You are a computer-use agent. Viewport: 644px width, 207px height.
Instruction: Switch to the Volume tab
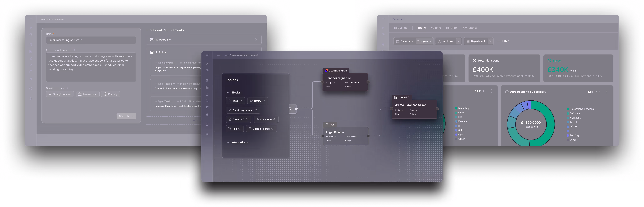tap(436, 28)
